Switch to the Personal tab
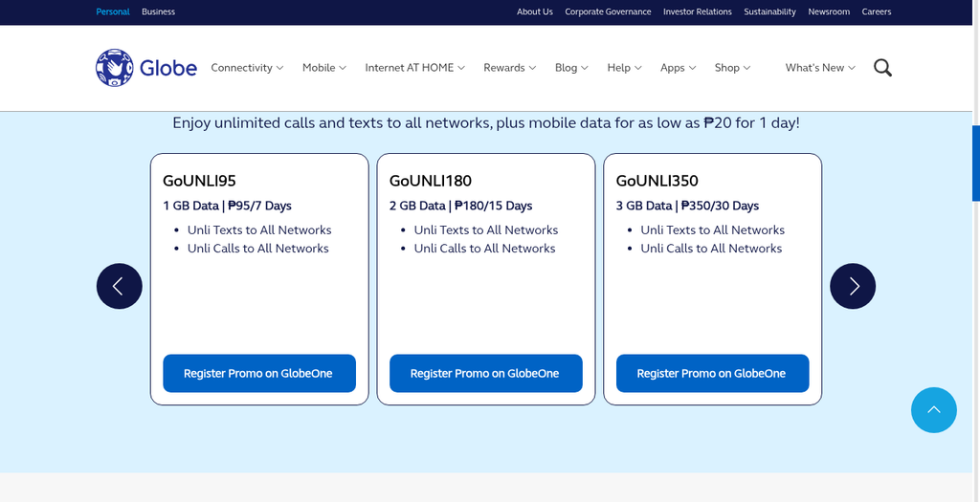Viewport: 980px width, 502px height. 113,11
